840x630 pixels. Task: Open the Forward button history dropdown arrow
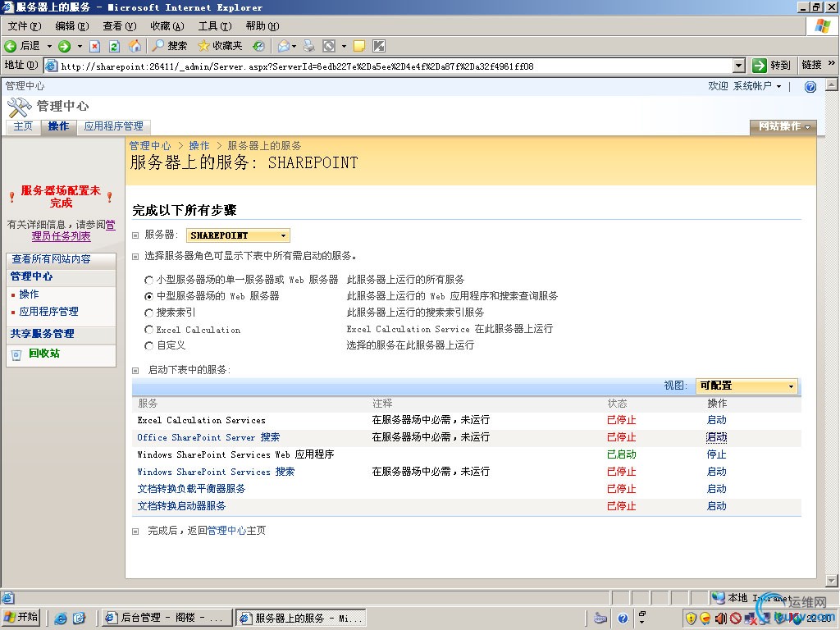80,46
